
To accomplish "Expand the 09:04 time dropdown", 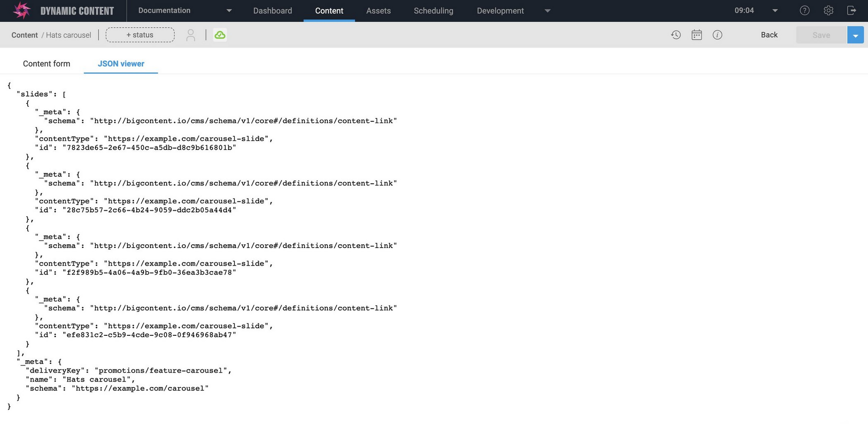I will [x=775, y=11].
